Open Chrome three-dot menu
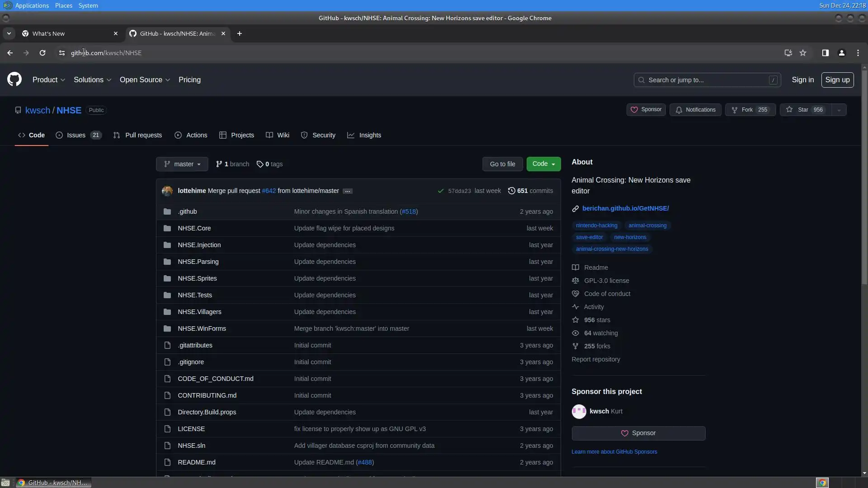The height and width of the screenshot is (488, 868). tap(858, 53)
